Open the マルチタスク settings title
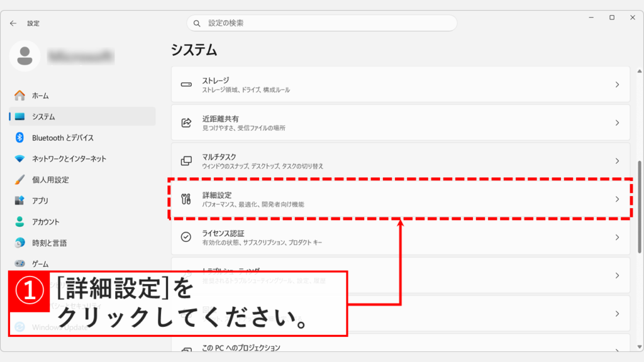The width and height of the screenshot is (644, 362). click(x=219, y=156)
